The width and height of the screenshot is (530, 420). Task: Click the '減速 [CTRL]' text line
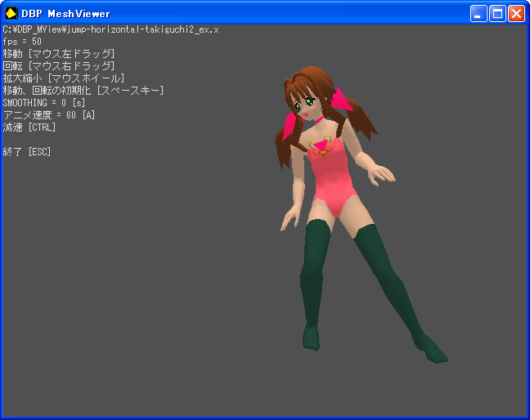pos(29,127)
